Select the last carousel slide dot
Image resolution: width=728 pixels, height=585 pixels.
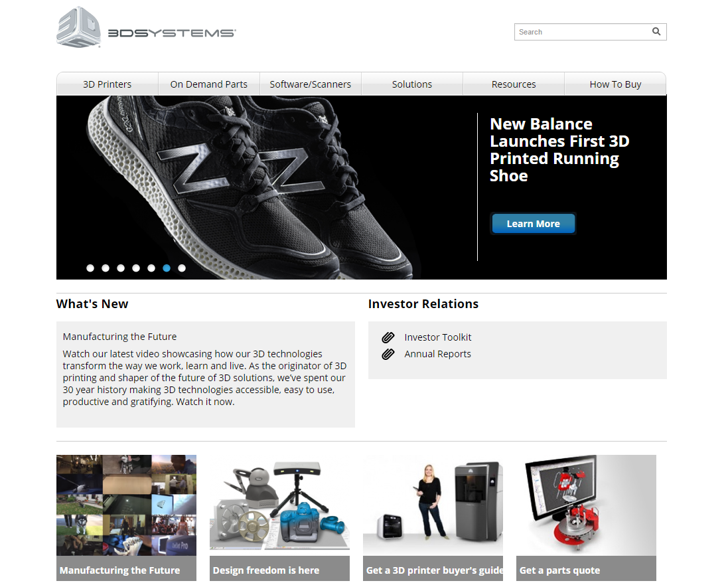pyautogui.click(x=182, y=268)
